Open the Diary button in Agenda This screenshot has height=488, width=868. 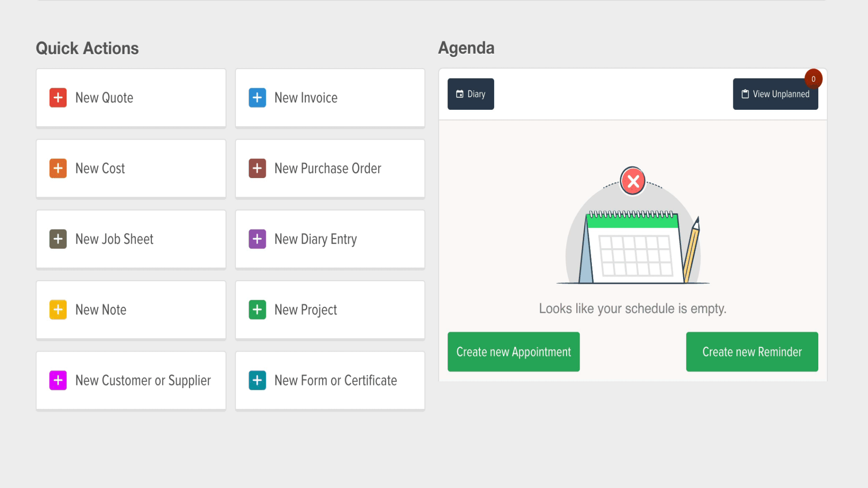471,94
